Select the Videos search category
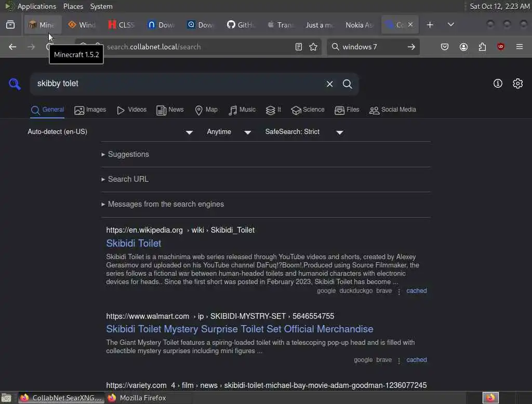532x404 pixels. pos(131,110)
